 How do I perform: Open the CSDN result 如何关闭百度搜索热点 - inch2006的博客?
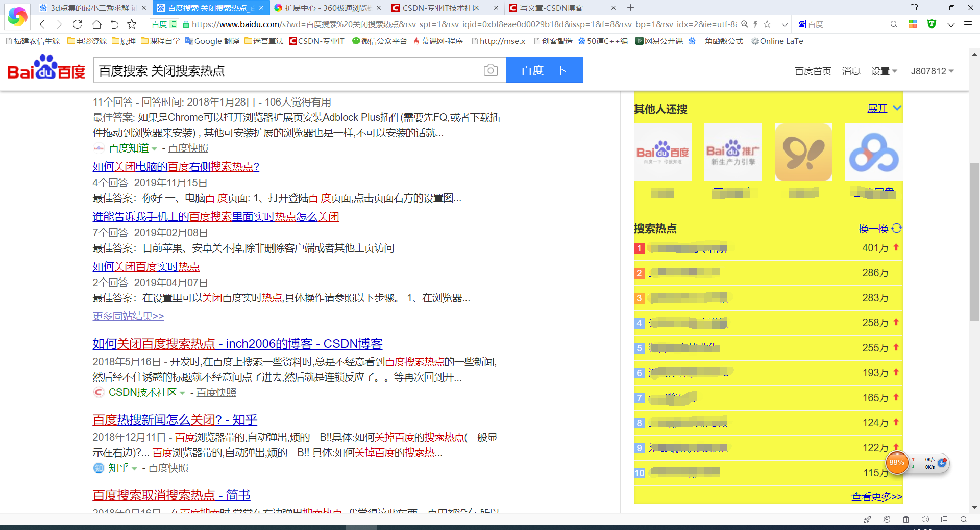pos(237,344)
